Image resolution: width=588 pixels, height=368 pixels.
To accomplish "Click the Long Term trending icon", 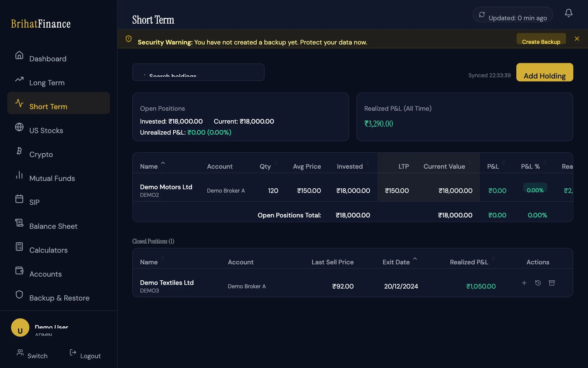I will point(19,79).
